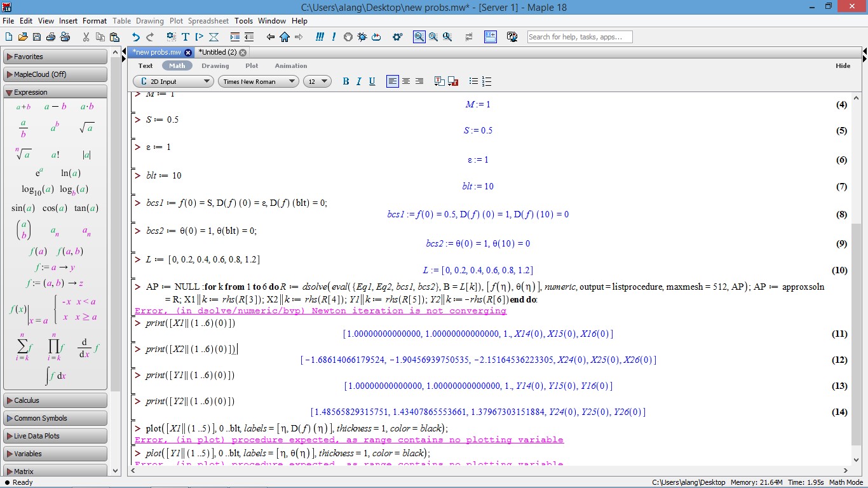Toggle italic formatting
Viewport: 868px width, 488px height.
click(359, 81)
